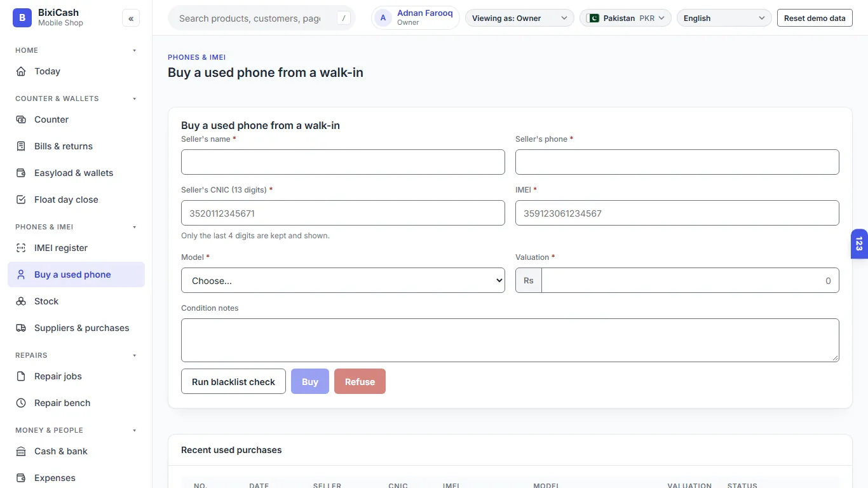868x488 pixels.
Task: Click the Easyload & wallets wallet icon
Action: point(21,173)
